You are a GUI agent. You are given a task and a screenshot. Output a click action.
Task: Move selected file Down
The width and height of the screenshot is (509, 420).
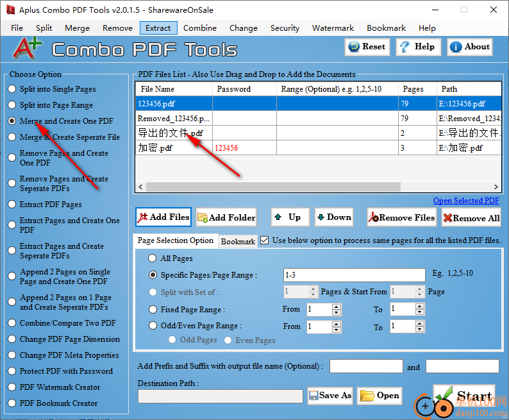pos(334,217)
